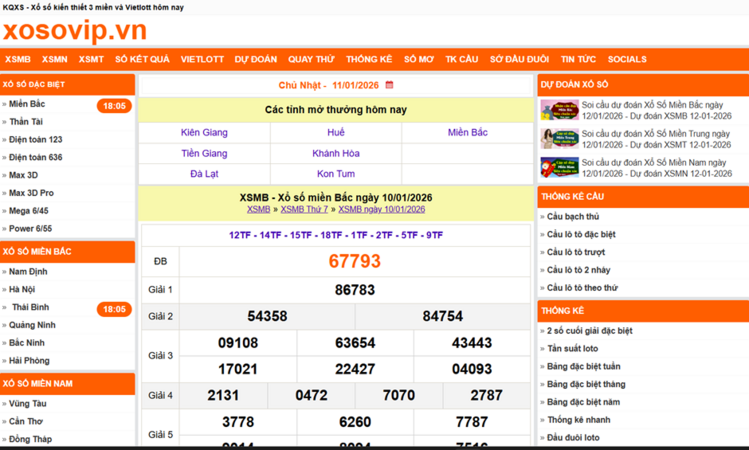
Task: Go to the THỐNG KÊ menu
Action: 369,60
